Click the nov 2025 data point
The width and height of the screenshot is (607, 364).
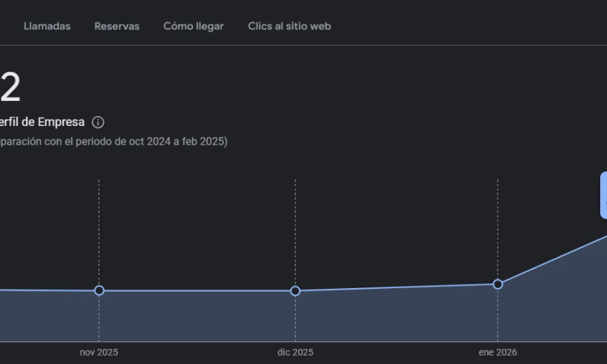pos(99,290)
